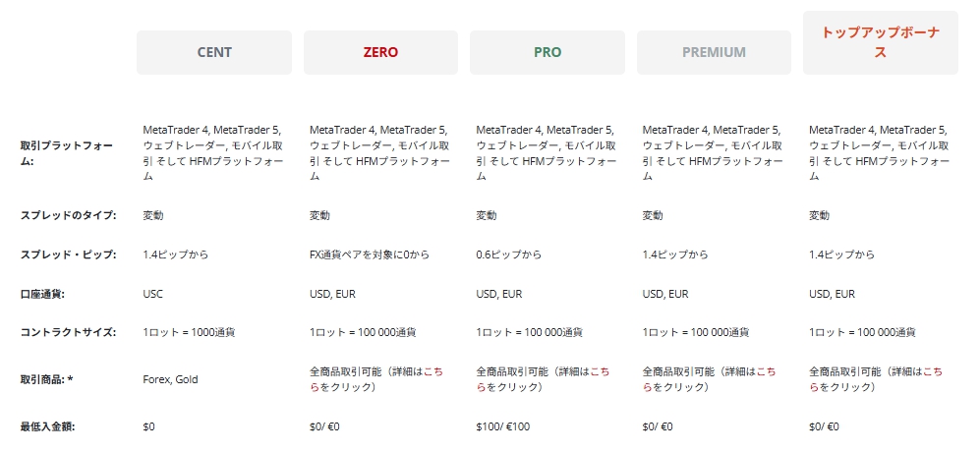Select the ZERO account tab
Viewport: 980px width, 452px height.
pos(380,52)
